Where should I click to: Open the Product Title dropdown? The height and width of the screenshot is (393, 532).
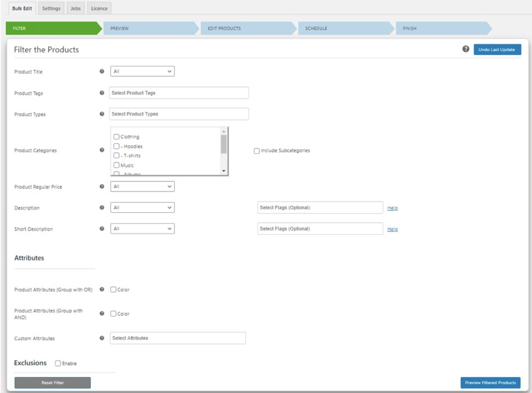142,71
